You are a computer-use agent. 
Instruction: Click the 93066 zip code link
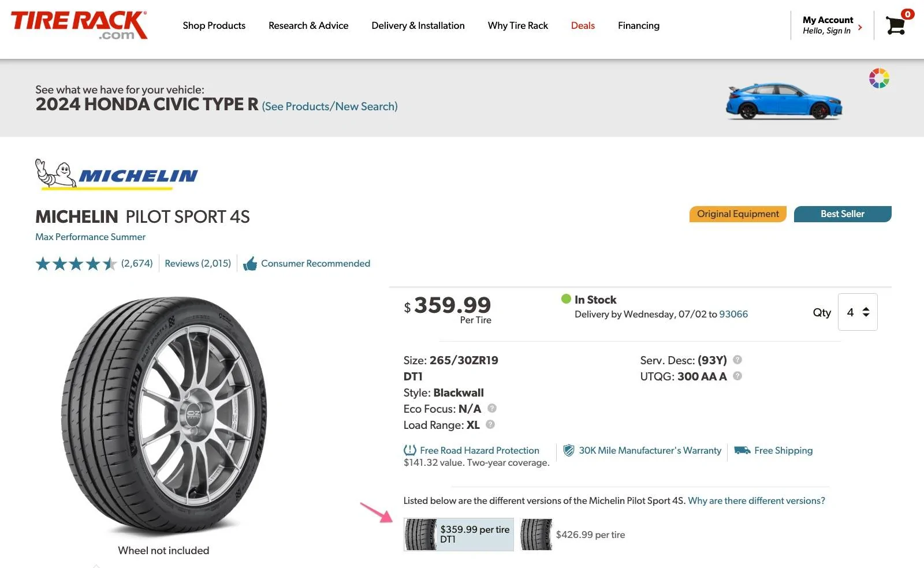point(733,314)
